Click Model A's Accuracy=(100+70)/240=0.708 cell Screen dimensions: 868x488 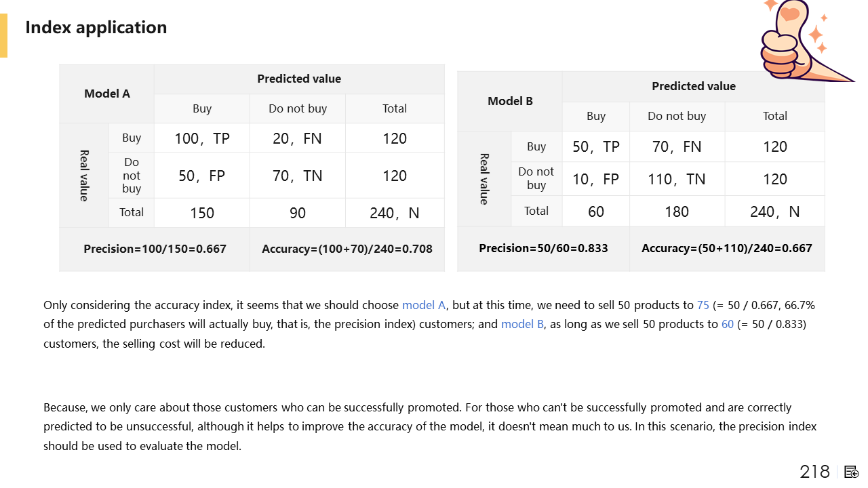347,249
